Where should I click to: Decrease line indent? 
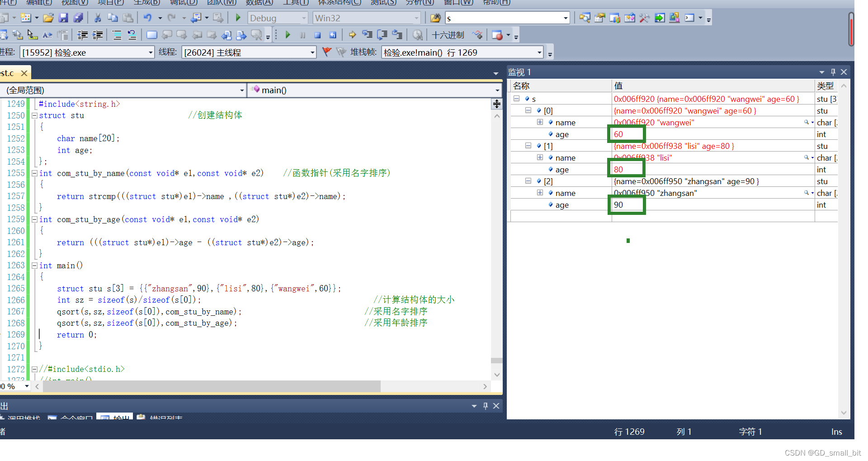83,35
